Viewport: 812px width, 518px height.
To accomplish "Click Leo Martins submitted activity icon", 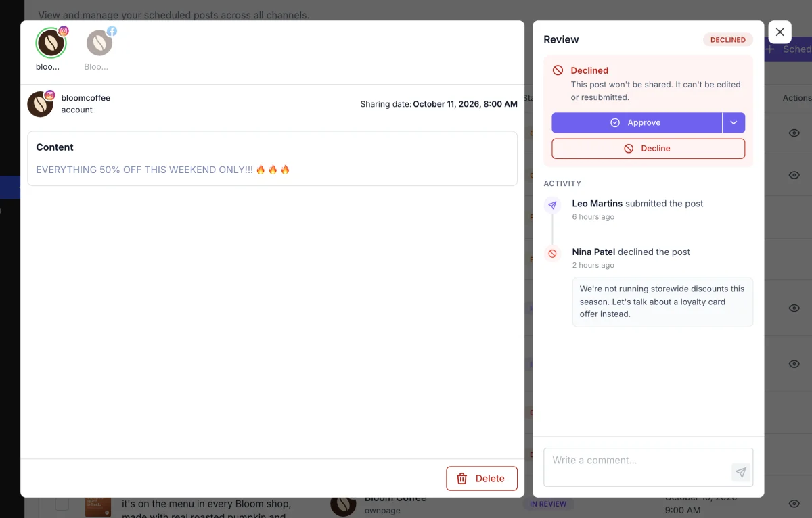I will click(x=552, y=205).
